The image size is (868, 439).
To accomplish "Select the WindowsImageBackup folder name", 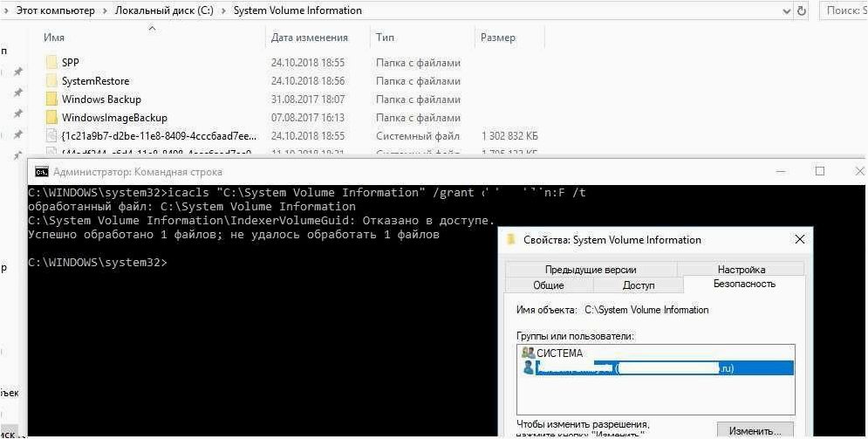I will [114, 117].
